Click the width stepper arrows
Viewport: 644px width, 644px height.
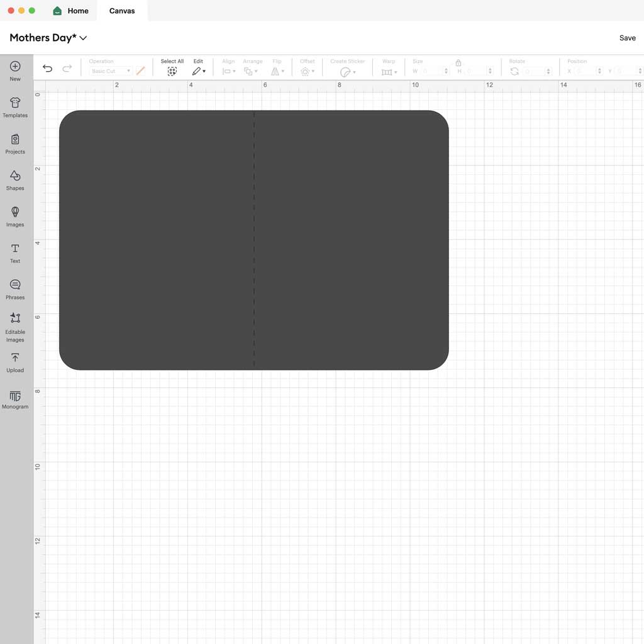coord(447,72)
